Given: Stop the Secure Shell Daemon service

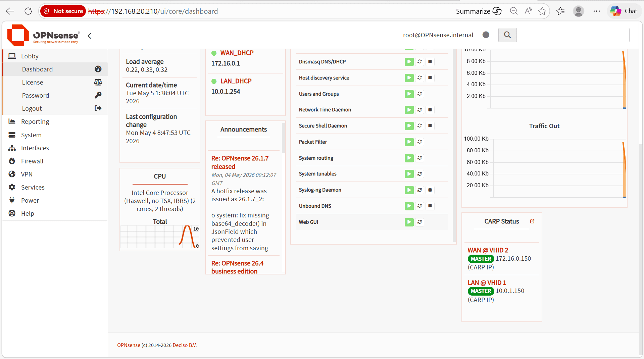Looking at the screenshot, I should tap(430, 126).
